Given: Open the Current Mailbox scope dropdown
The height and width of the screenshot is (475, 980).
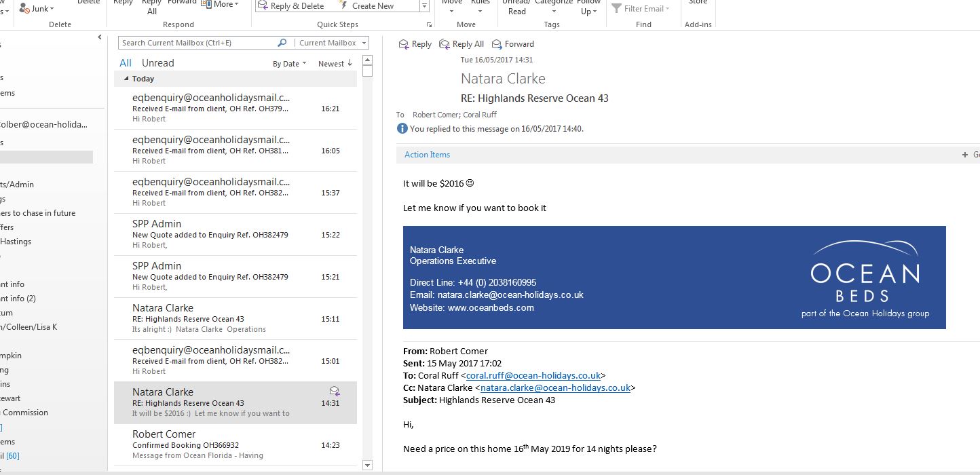Looking at the screenshot, I should click(x=364, y=43).
